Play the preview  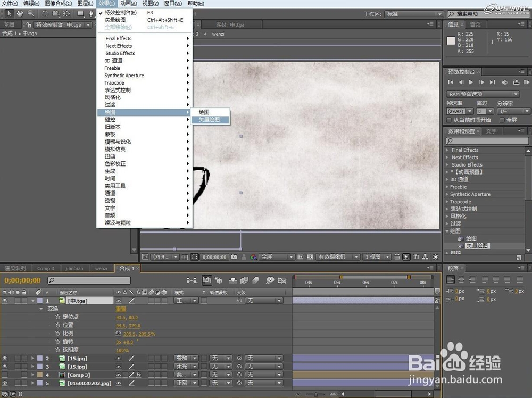(471, 82)
